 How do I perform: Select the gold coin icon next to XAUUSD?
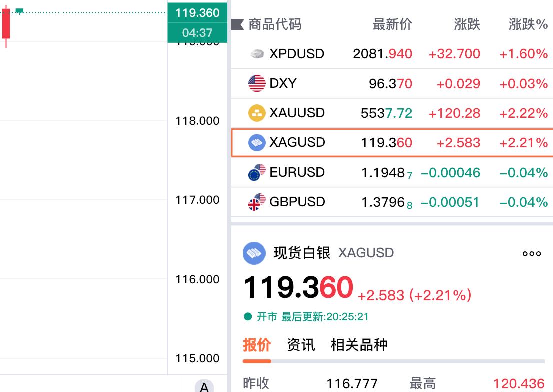point(257,113)
